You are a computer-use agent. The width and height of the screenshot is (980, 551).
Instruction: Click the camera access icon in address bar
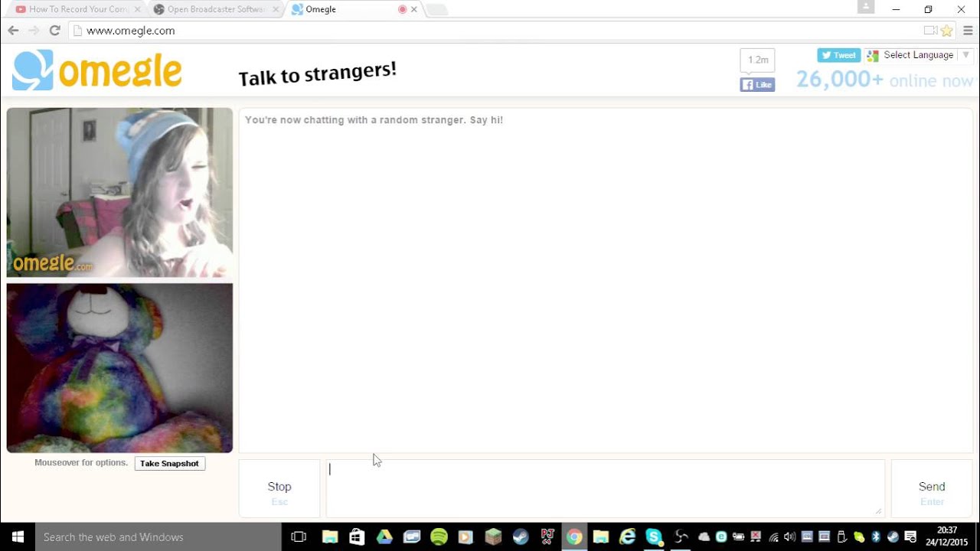930,31
